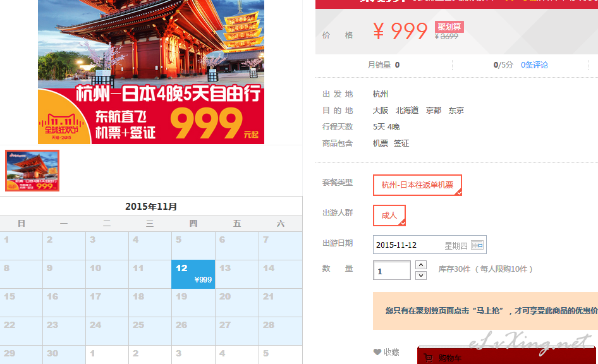Image resolution: width=598 pixels, height=364 pixels.
Task: Select package 杭州-日本往返单机票
Action: click(417, 185)
